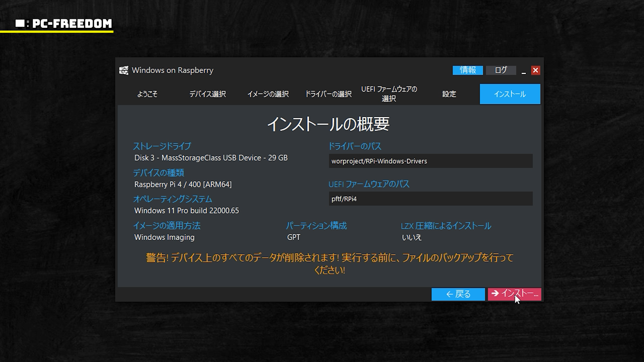This screenshot has width=644, height=362.
Task: Select the active インストール tab
Action: [510, 94]
